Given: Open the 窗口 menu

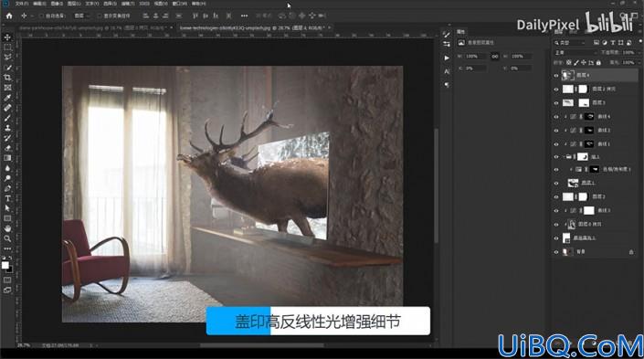Looking at the screenshot, I should 179,4.
